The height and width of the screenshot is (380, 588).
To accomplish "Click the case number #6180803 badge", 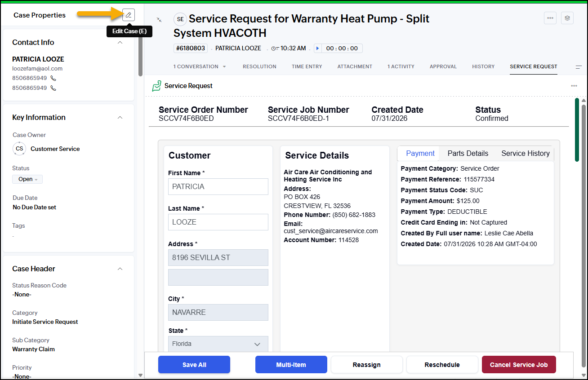I will tap(191, 49).
